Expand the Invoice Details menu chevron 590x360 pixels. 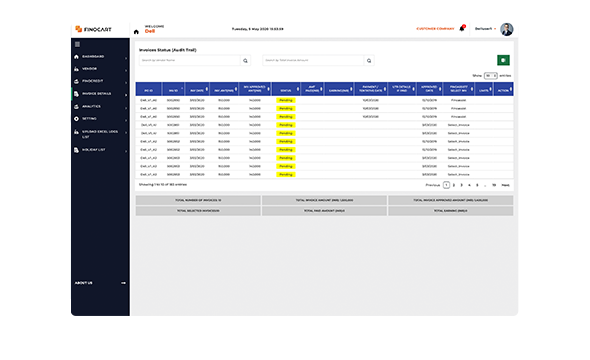tap(126, 95)
